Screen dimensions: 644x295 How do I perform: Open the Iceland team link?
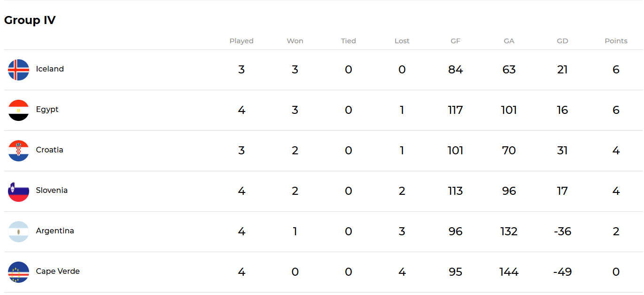50,69
